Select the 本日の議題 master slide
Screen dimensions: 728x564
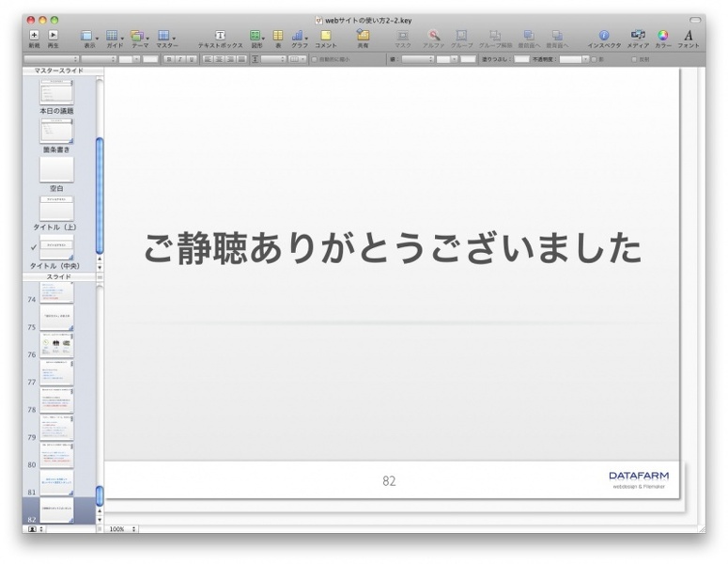coord(56,92)
